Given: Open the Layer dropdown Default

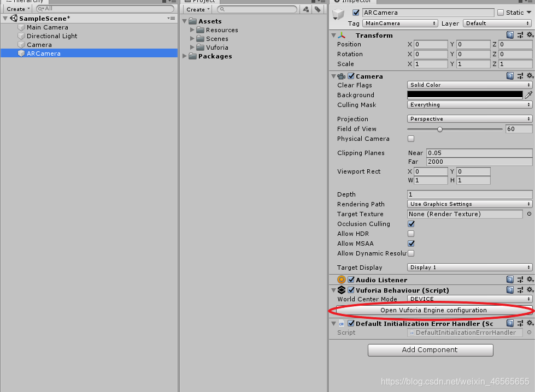Looking at the screenshot, I should coord(497,23).
